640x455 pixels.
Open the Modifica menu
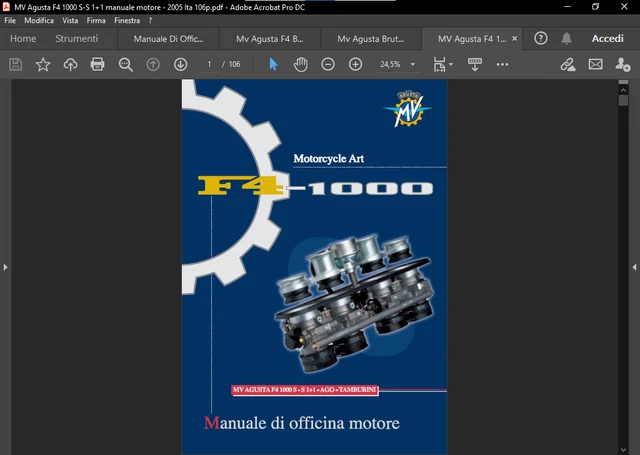pos(39,21)
